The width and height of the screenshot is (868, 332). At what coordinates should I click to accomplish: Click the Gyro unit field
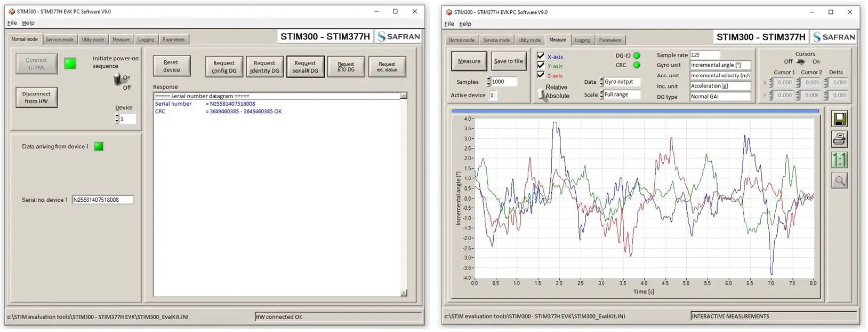click(720, 65)
